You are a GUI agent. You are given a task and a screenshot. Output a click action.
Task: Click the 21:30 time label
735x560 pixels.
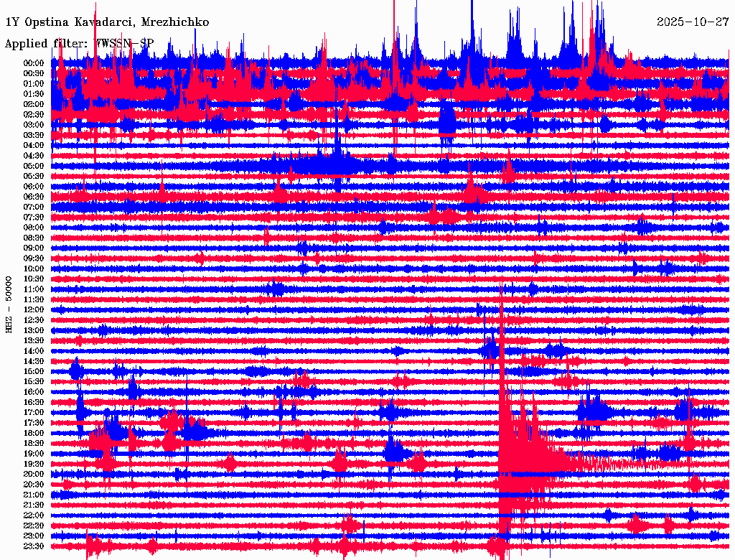click(x=34, y=505)
